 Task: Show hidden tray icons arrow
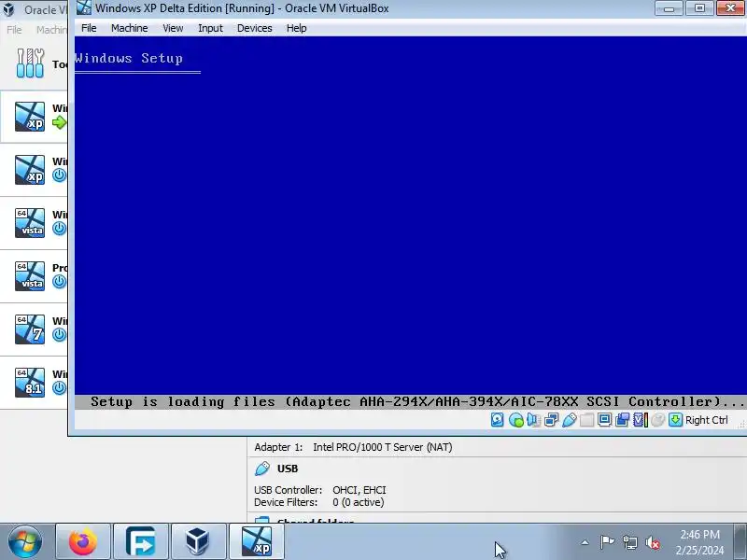click(585, 542)
